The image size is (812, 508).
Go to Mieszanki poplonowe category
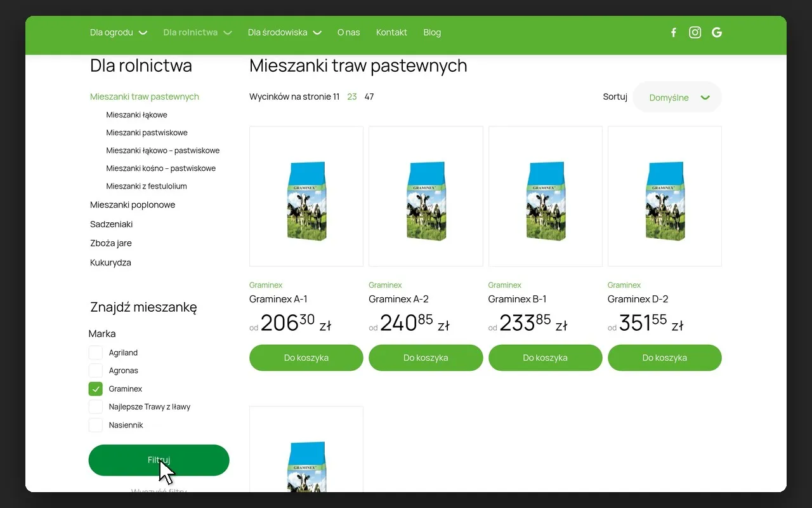[133, 204]
